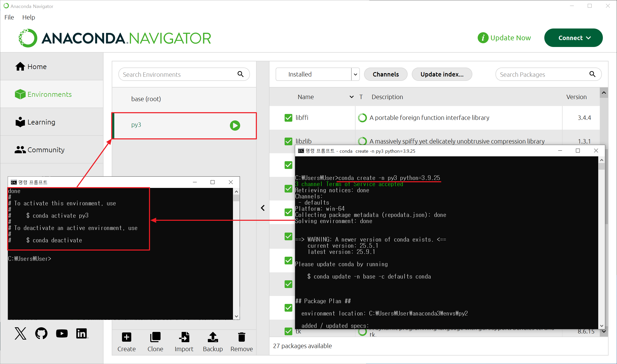Image resolution: width=617 pixels, height=364 pixels.
Task: Toggle the tk package checkbox
Action: click(288, 331)
